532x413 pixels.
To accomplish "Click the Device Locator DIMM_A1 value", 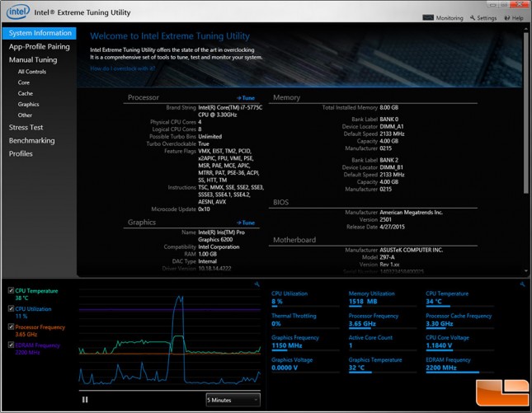I will click(x=392, y=126).
